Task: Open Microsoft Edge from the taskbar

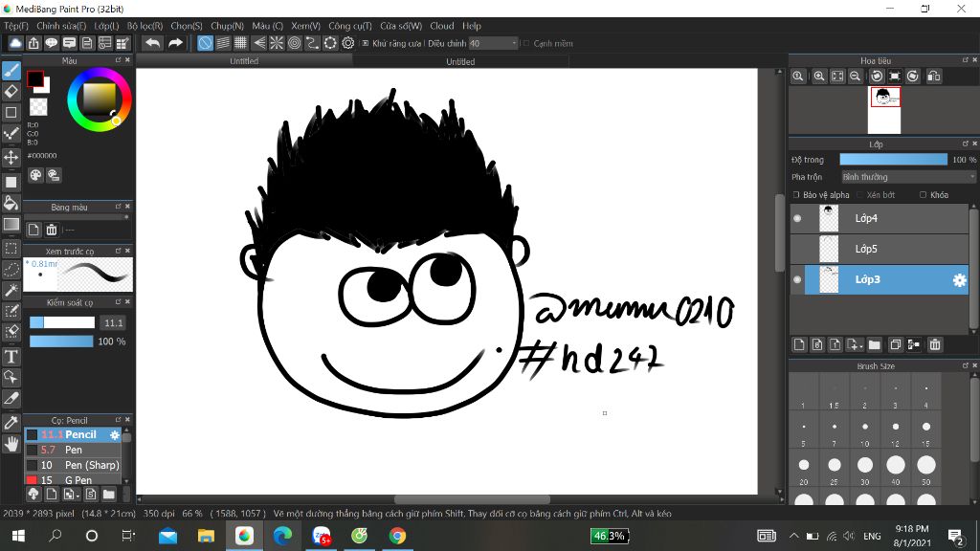Action: [282, 536]
